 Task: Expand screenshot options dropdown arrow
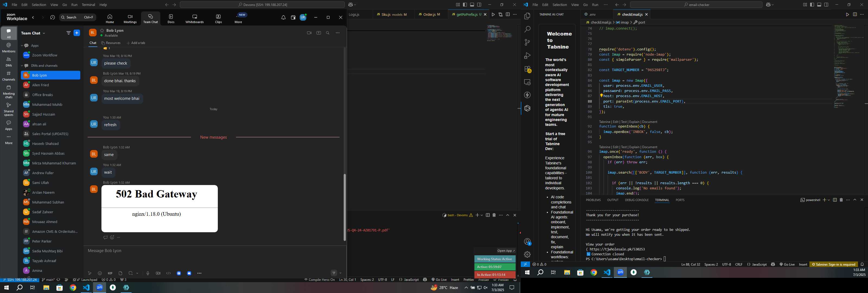tap(137, 273)
